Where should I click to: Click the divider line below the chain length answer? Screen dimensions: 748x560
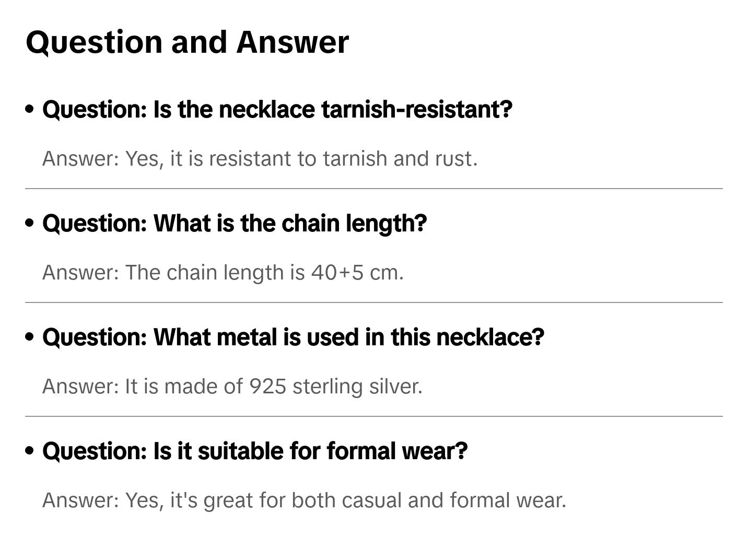(373, 302)
